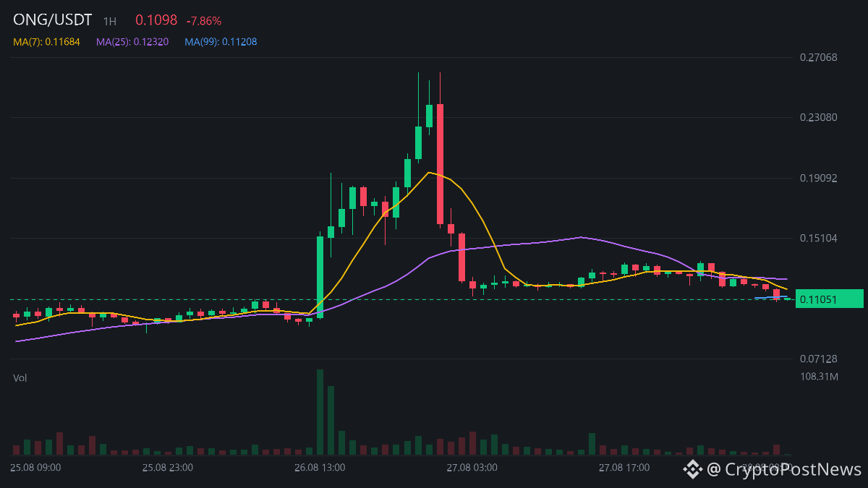Click the 27.08 17:00 time label

tap(624, 468)
